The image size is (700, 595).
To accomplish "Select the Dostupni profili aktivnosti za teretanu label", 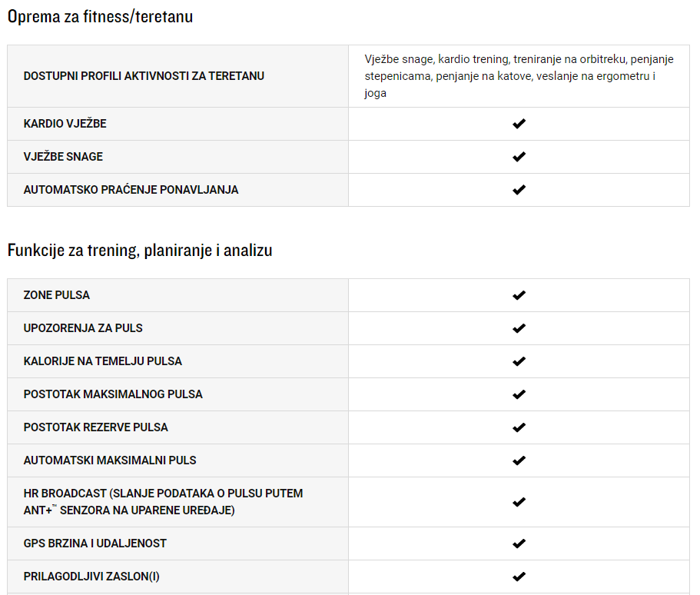I will pyautogui.click(x=144, y=76).
